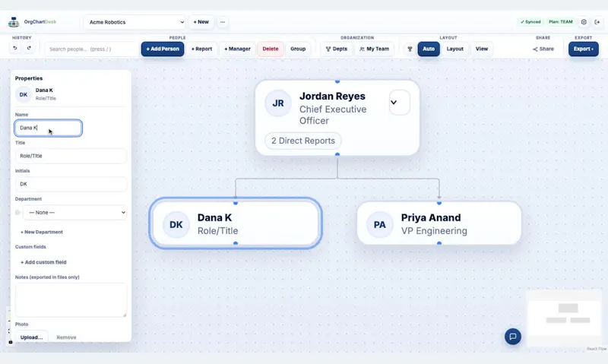
Task: Open the Acme Robotics chart dropdown
Action: click(x=135, y=22)
